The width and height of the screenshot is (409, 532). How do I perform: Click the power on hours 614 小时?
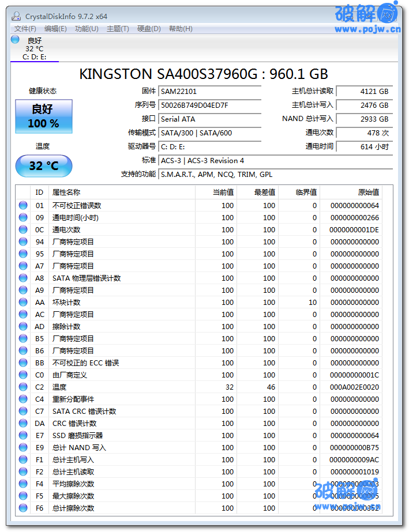click(364, 147)
